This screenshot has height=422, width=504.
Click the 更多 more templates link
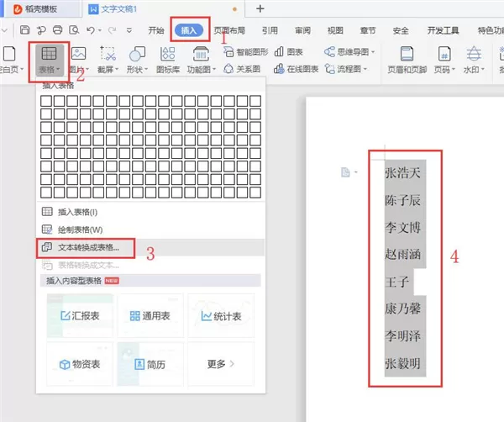[221, 364]
